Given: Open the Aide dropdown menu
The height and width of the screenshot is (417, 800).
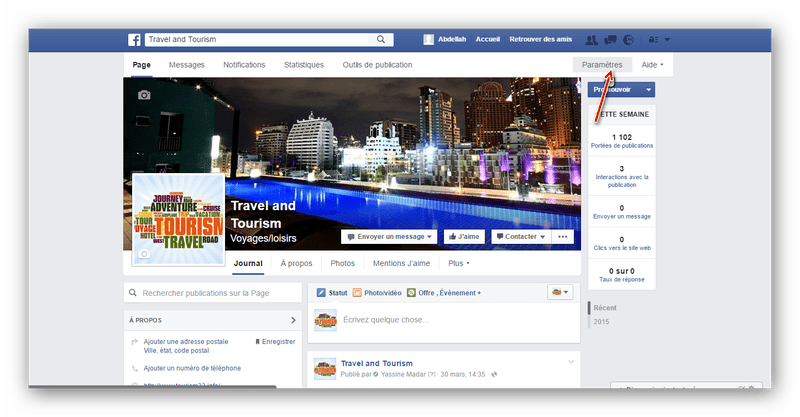Looking at the screenshot, I should pyautogui.click(x=652, y=65).
